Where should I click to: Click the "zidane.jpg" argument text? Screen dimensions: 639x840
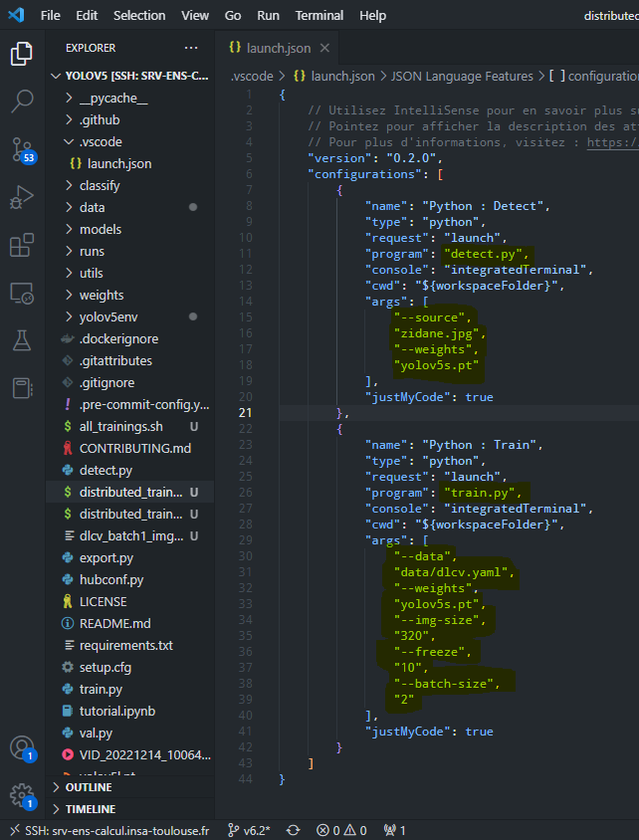(x=436, y=333)
